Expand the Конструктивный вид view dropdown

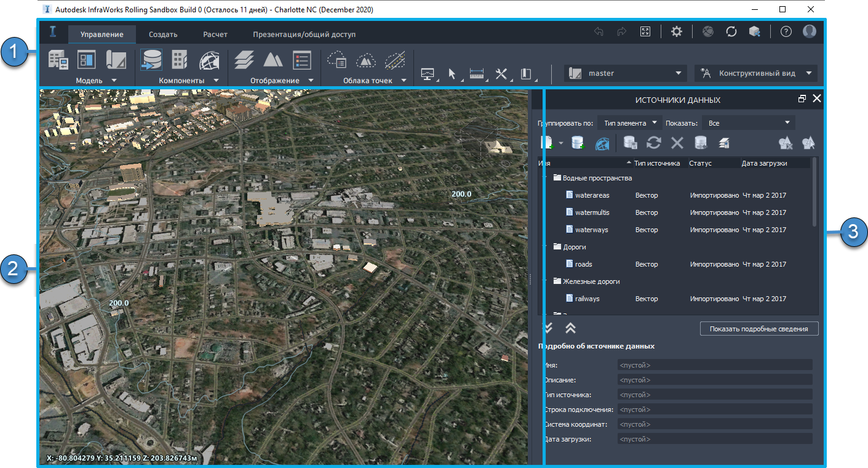coord(756,73)
